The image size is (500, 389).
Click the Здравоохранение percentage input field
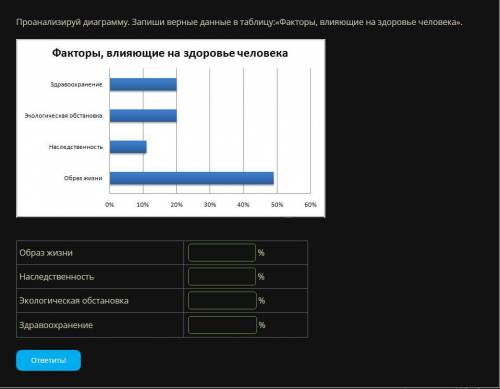[222, 325]
